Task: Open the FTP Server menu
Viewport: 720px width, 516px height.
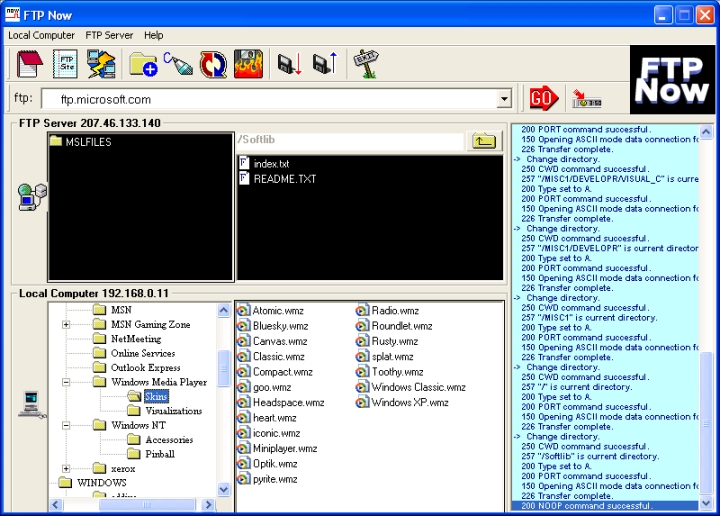Action: [x=109, y=35]
